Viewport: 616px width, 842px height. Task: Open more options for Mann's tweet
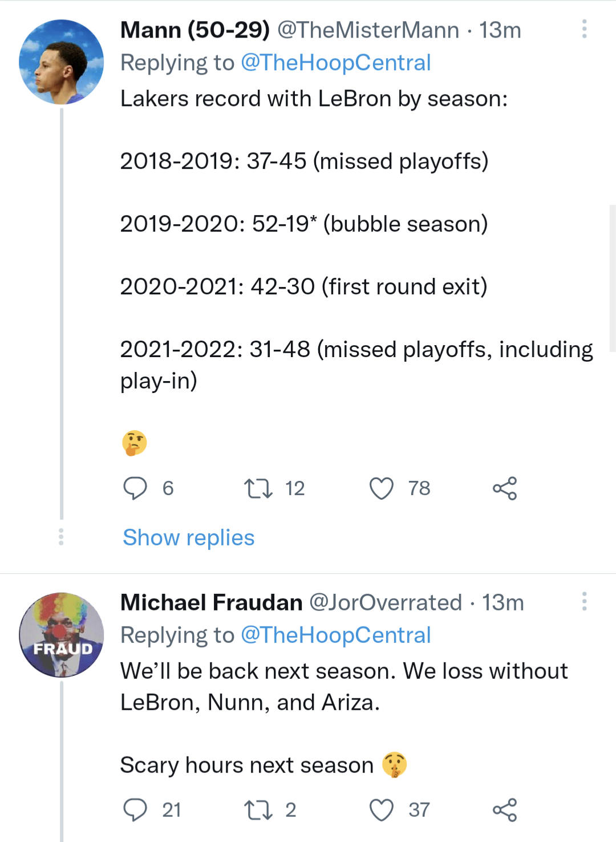pos(584,29)
